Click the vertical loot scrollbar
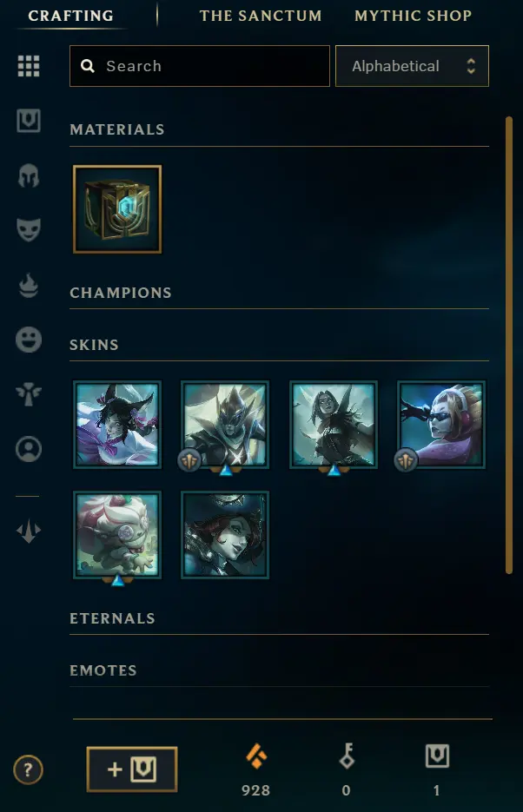The width and height of the screenshot is (523, 812). tap(509, 345)
